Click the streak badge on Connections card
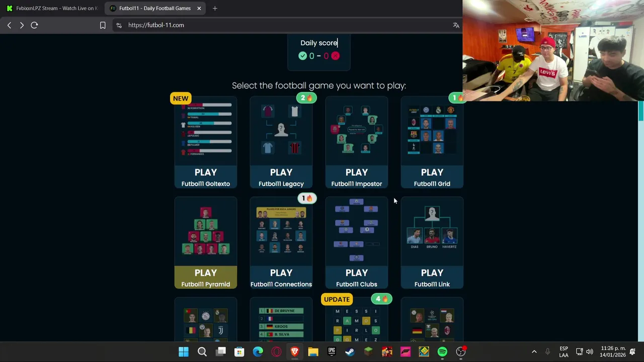The width and height of the screenshot is (644, 362). tap(306, 199)
